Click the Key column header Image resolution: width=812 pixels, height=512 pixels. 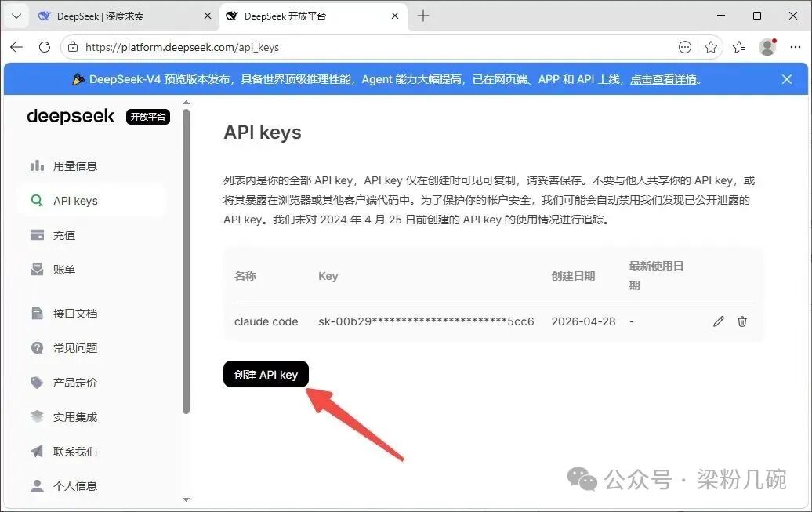click(328, 276)
